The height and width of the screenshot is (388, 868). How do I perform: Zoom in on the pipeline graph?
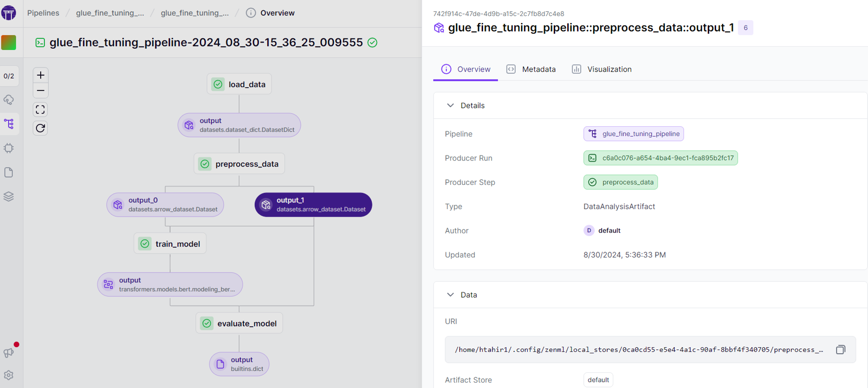[40, 75]
